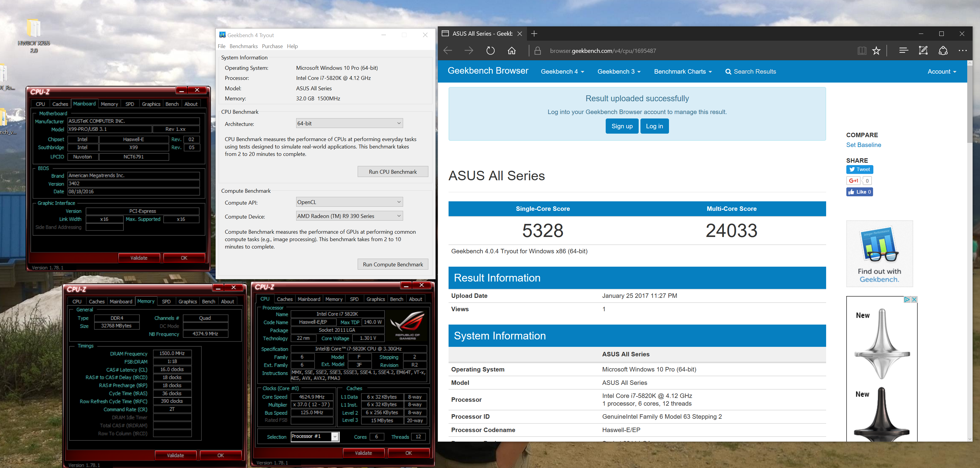Click the Single-Core Score value 5328
The image size is (980, 468).
tap(542, 230)
